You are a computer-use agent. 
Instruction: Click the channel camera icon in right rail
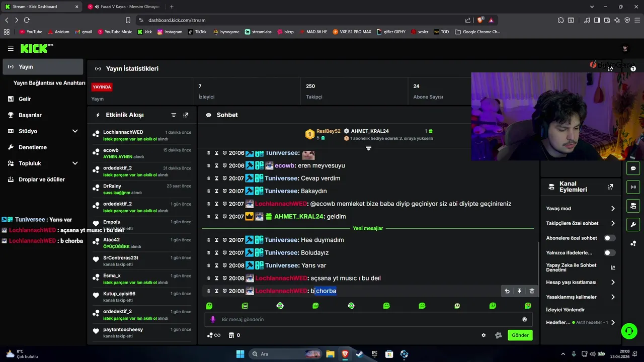633,206
